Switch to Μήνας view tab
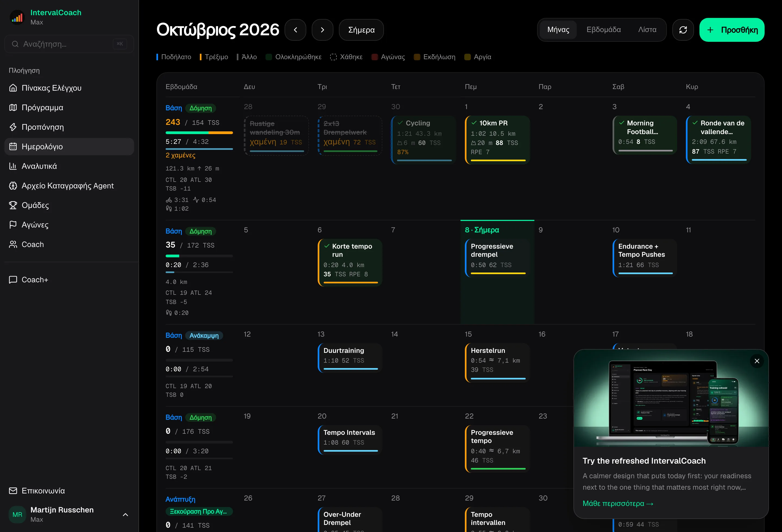This screenshot has height=532, width=782. click(x=558, y=30)
